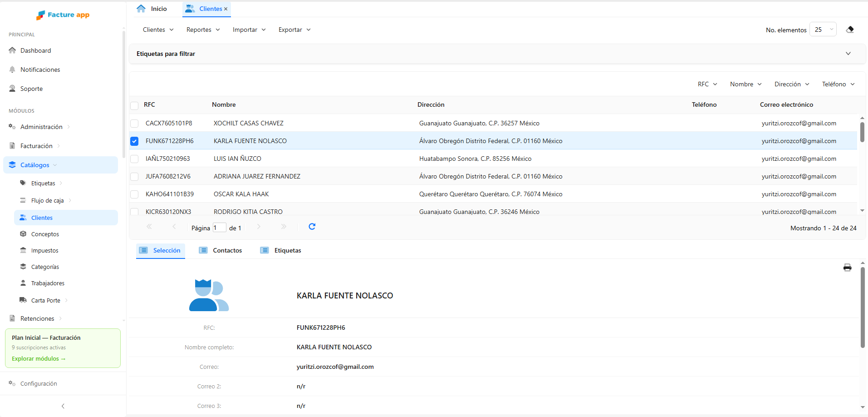Close the Clientes tab

(x=226, y=9)
